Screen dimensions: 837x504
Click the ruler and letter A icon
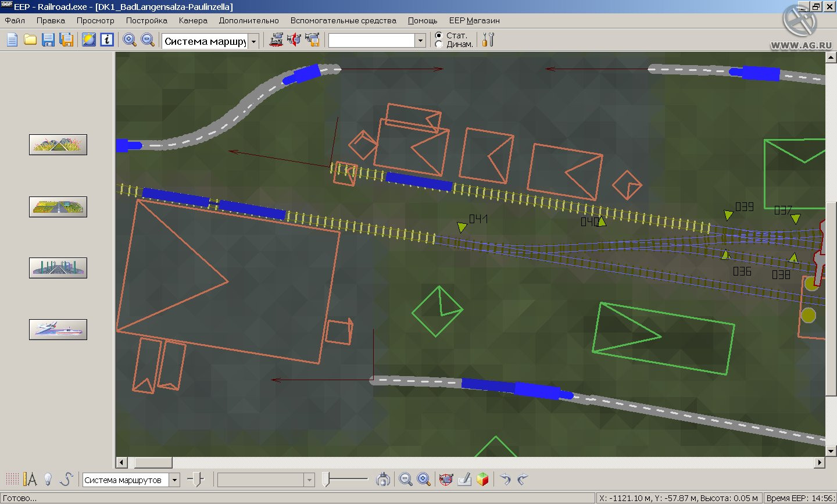pyautogui.click(x=30, y=480)
